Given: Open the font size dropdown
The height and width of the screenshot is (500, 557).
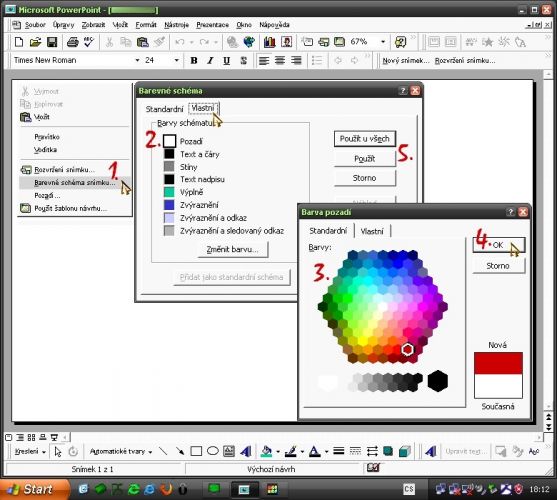Looking at the screenshot, I should click(177, 60).
